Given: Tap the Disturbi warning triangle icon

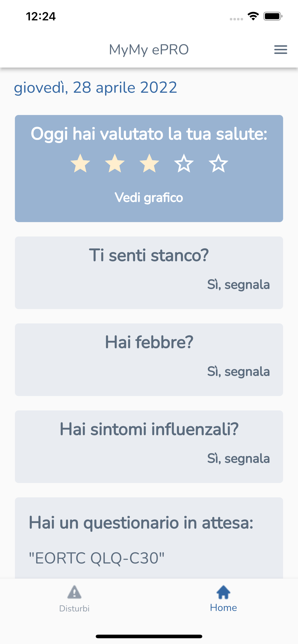Looking at the screenshot, I should tap(74, 592).
